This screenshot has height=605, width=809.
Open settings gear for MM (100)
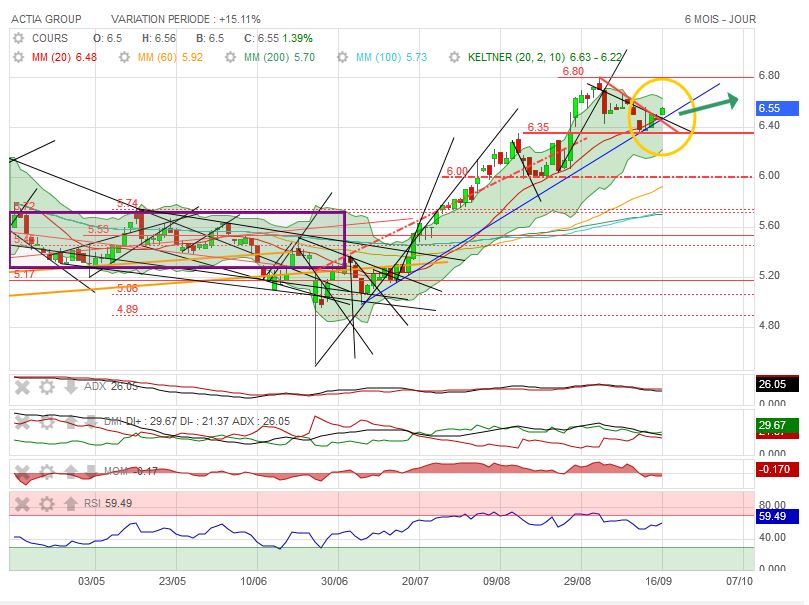click(x=343, y=57)
